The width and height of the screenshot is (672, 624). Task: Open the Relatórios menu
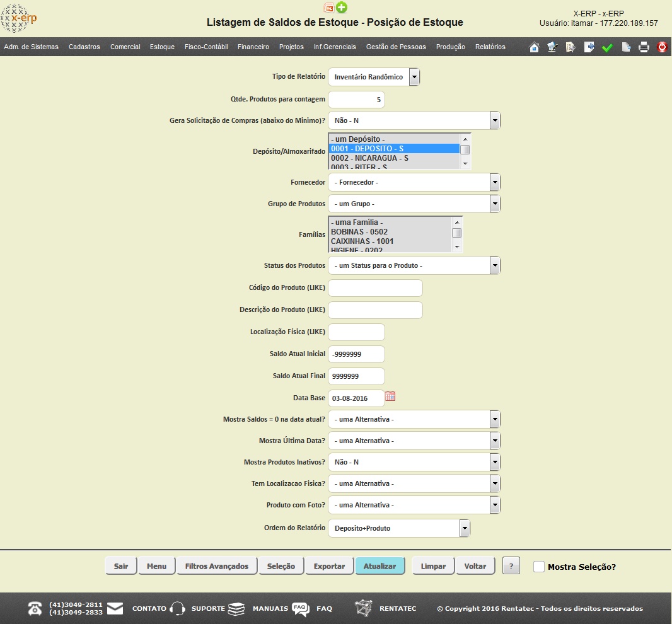[490, 47]
